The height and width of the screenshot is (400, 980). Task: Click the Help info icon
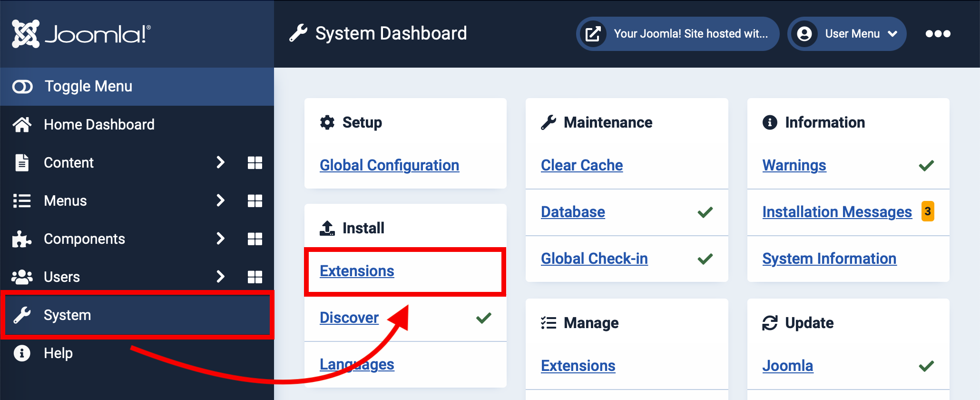[22, 353]
